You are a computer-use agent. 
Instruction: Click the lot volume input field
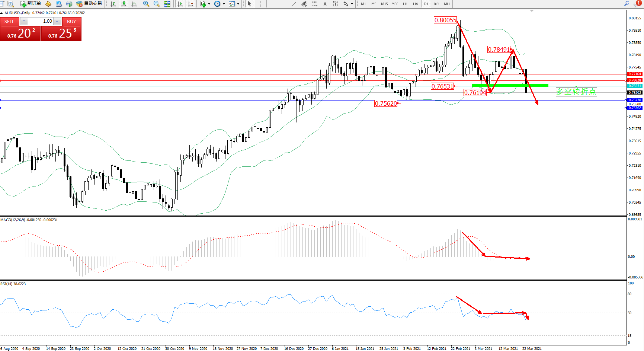point(41,21)
